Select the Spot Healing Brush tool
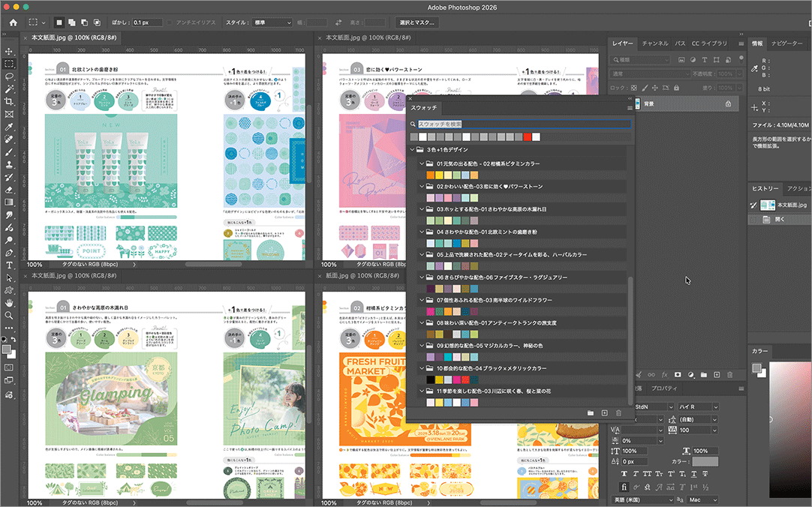This screenshot has width=812, height=507. (x=9, y=139)
